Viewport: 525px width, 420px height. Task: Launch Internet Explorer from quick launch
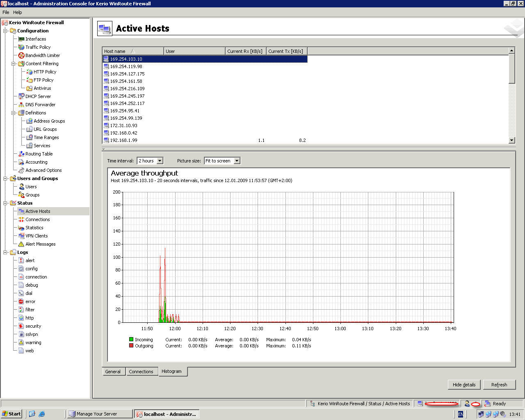41,414
